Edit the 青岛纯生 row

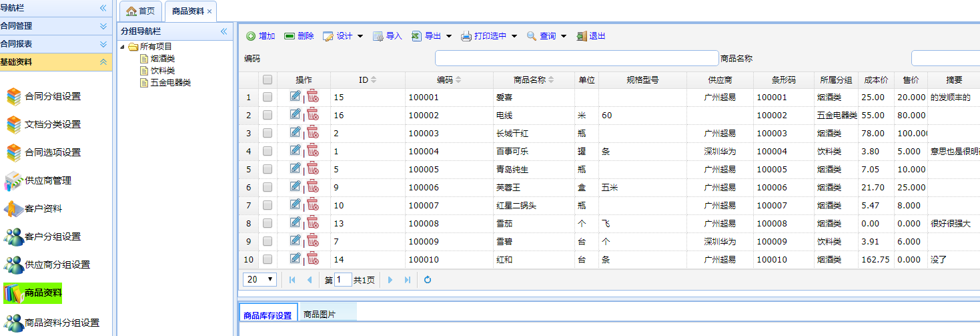click(296, 168)
